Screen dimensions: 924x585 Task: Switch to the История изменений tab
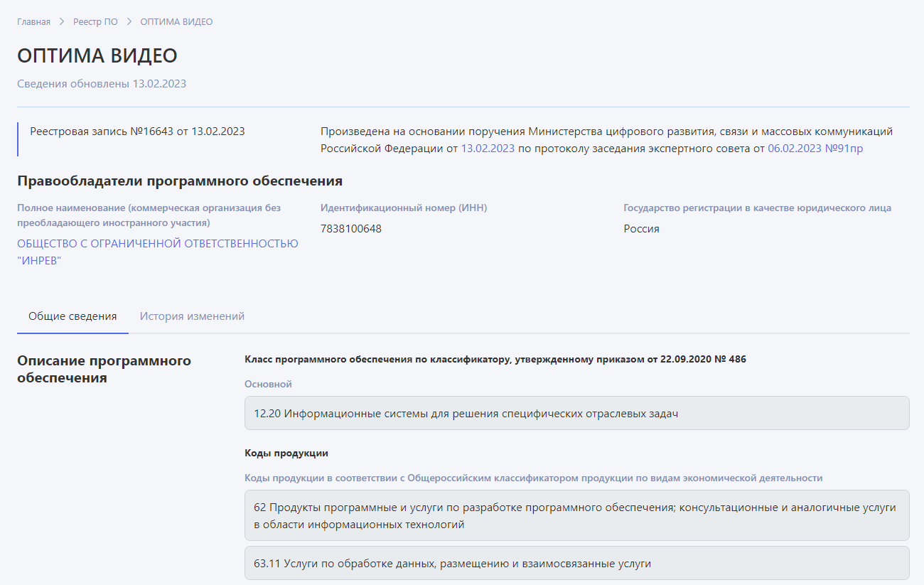click(192, 316)
